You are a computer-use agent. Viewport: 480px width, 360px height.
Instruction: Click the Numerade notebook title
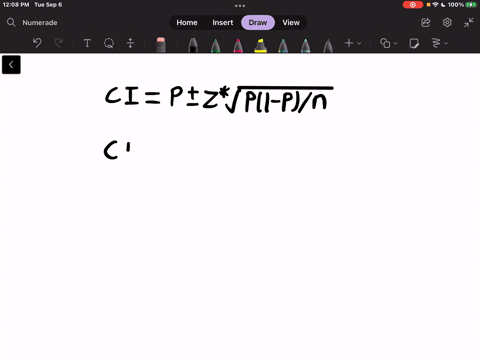click(40, 23)
